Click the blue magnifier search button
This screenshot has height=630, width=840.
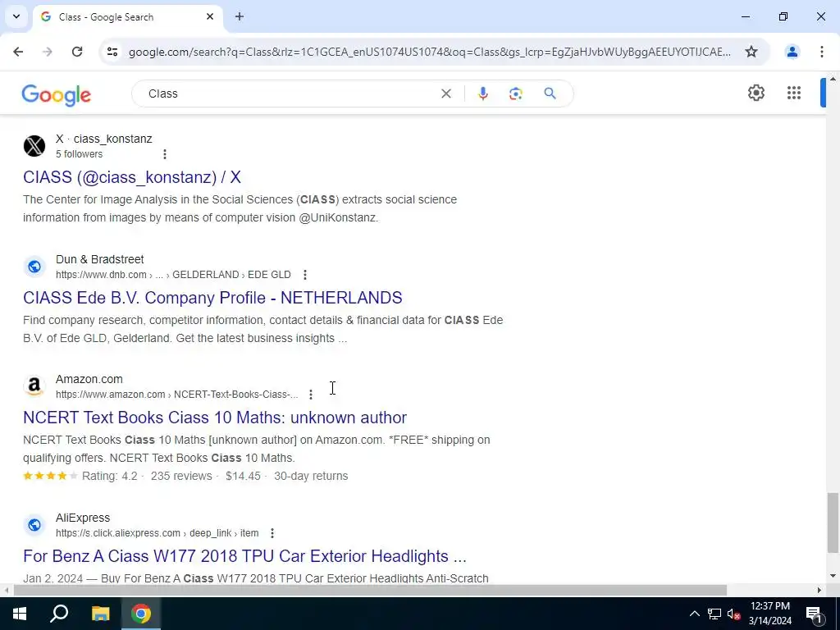(x=550, y=94)
